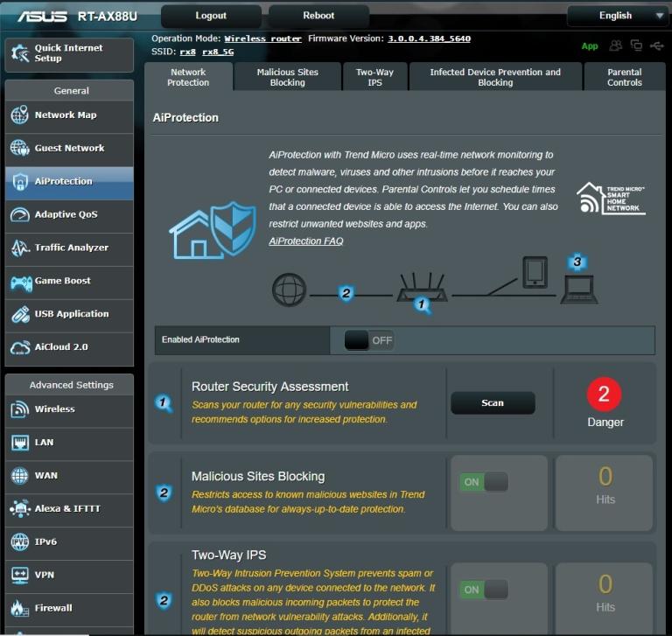Switch to the Malicious Sites Blocking tab
The height and width of the screenshot is (636, 672).
click(288, 77)
